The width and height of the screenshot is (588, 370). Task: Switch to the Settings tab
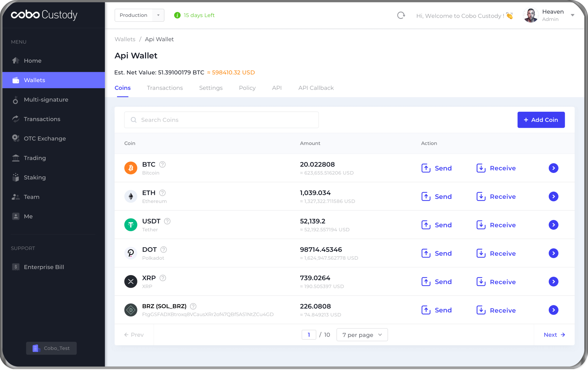(211, 88)
